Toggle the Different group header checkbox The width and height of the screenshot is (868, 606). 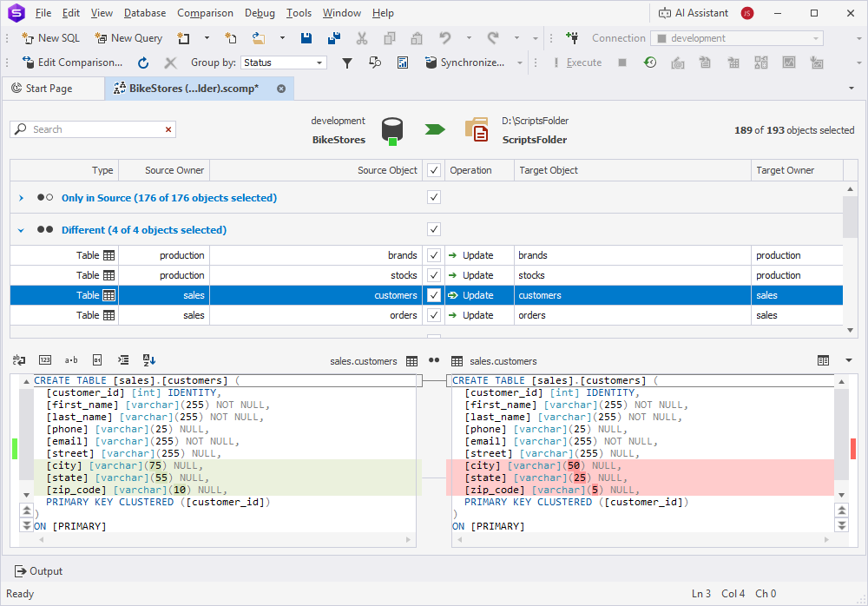[x=432, y=228]
